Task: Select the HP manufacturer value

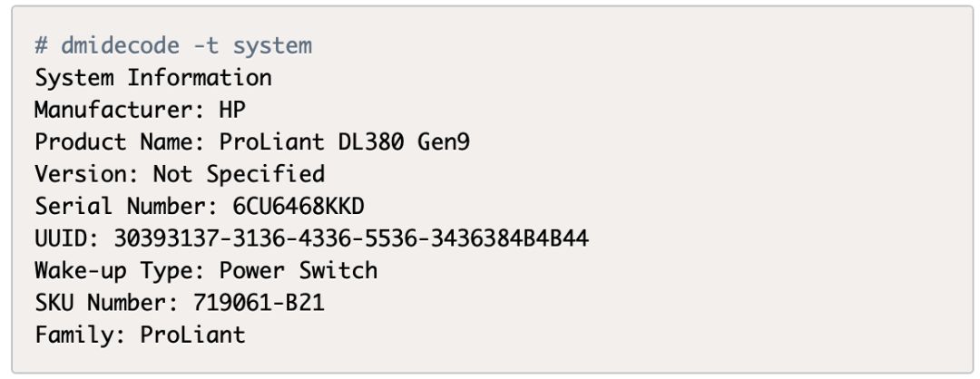Action: [232, 110]
